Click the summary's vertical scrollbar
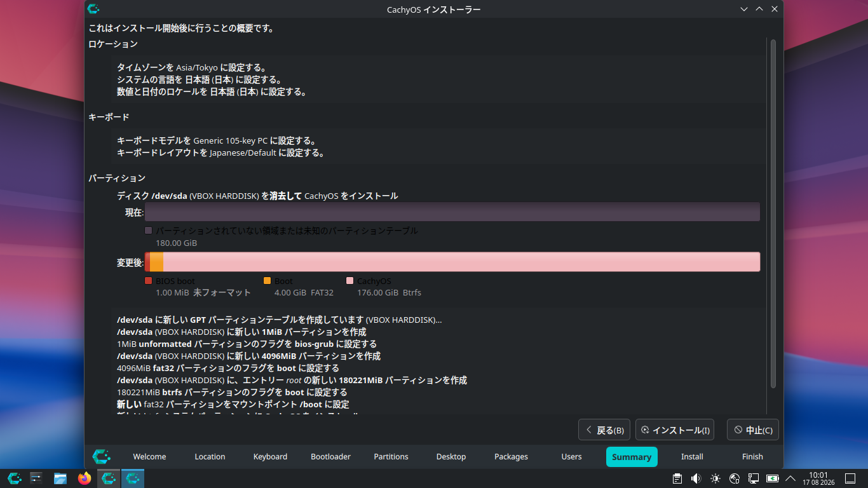 pyautogui.click(x=773, y=213)
